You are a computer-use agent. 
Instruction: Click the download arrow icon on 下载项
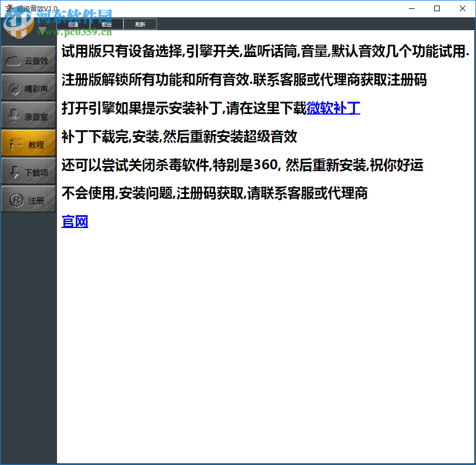click(x=13, y=171)
